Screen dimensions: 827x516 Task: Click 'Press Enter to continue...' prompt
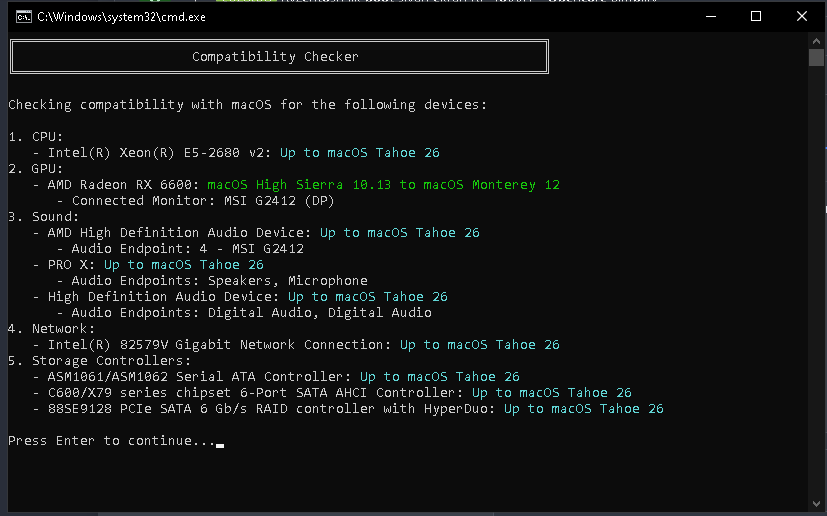click(112, 441)
